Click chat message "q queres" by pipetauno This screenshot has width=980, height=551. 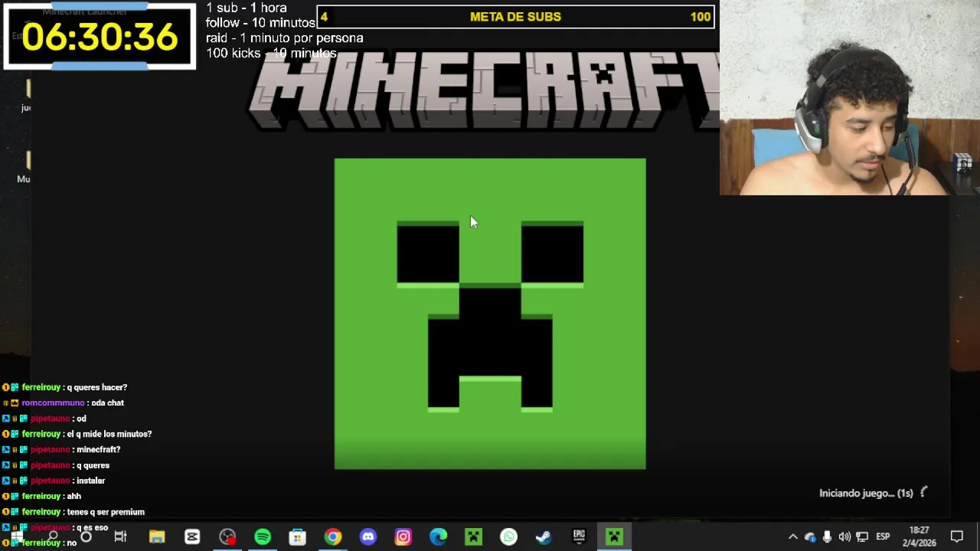[93, 465]
